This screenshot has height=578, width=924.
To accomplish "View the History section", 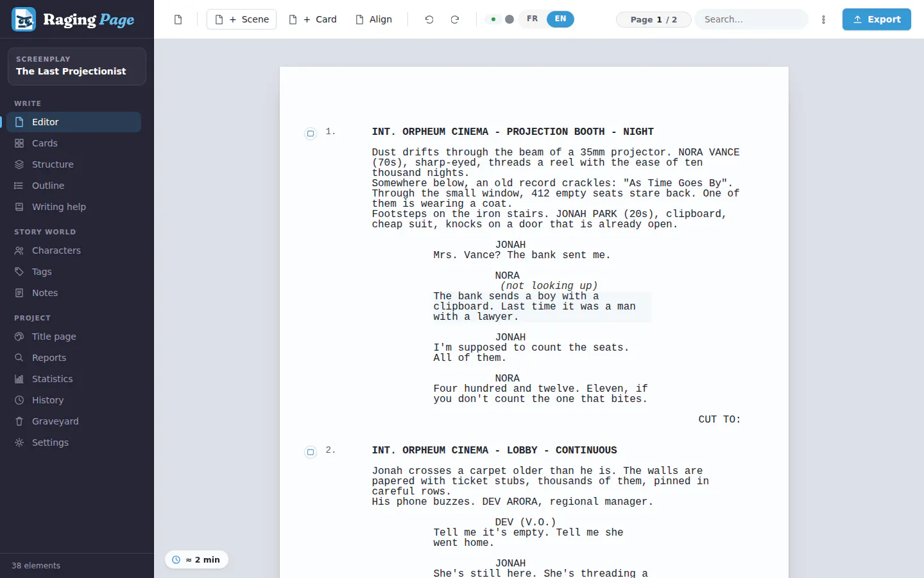I will pyautogui.click(x=74, y=400).
